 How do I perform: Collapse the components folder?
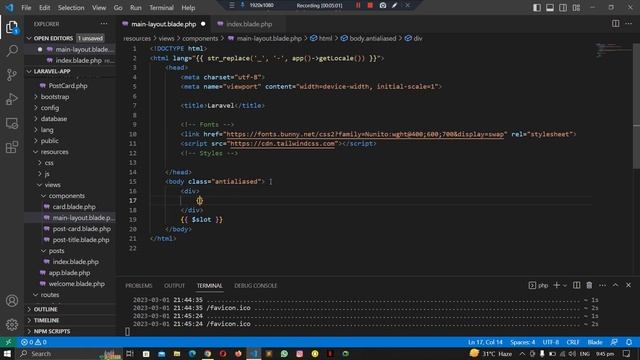[67, 196]
